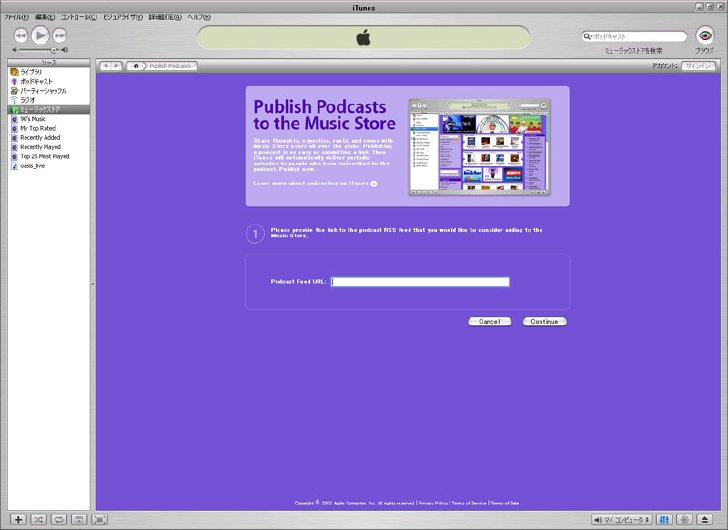Click inside the Podcast Feed URL field
This screenshot has height=530, width=728.
click(x=420, y=282)
